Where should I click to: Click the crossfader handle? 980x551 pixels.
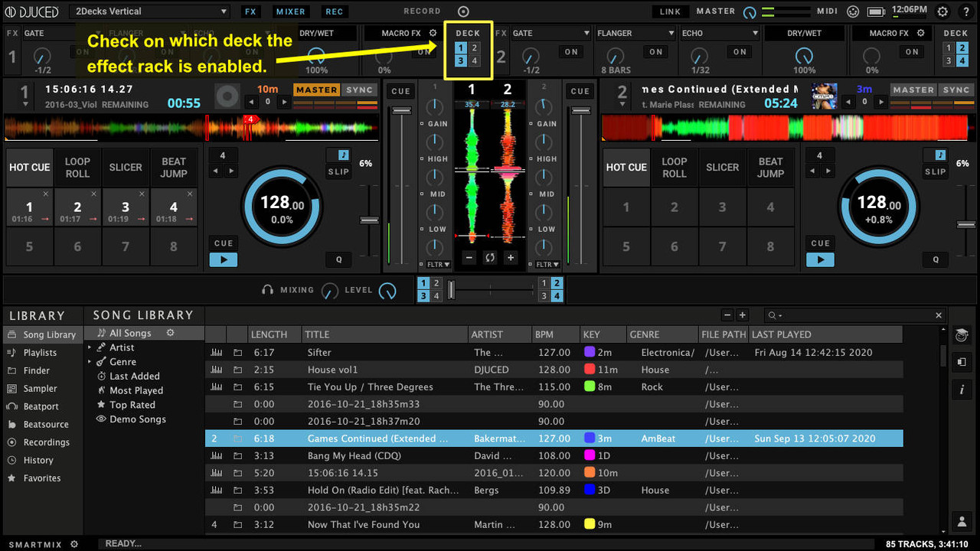[452, 290]
